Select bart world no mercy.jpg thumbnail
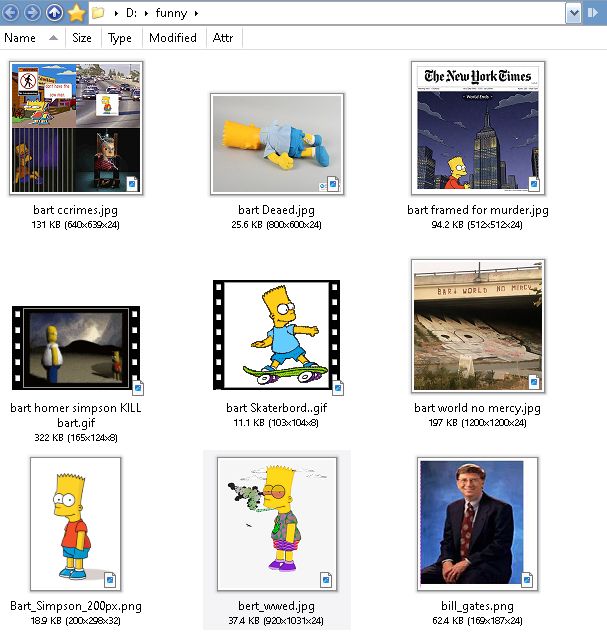Image resolution: width=607 pixels, height=636 pixels. click(478, 326)
